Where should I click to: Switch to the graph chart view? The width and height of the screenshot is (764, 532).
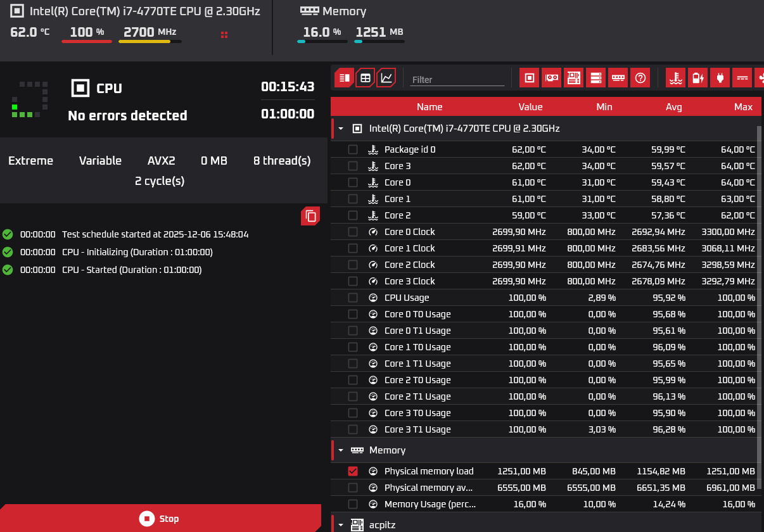pyautogui.click(x=386, y=78)
